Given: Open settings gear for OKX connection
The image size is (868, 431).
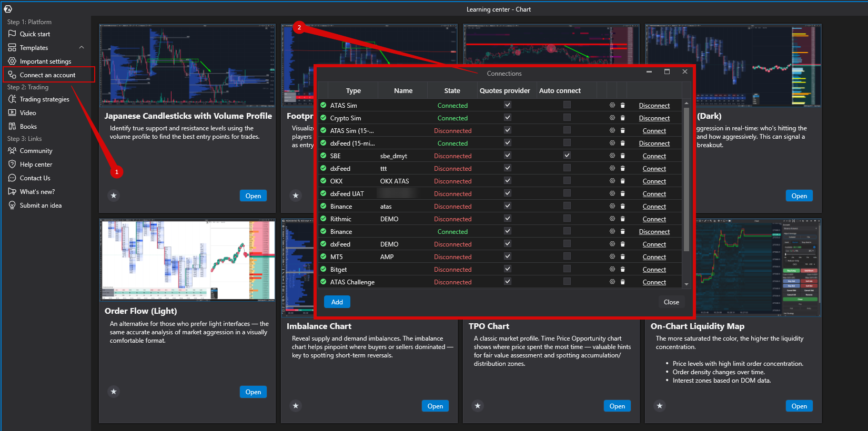Looking at the screenshot, I should click(612, 181).
